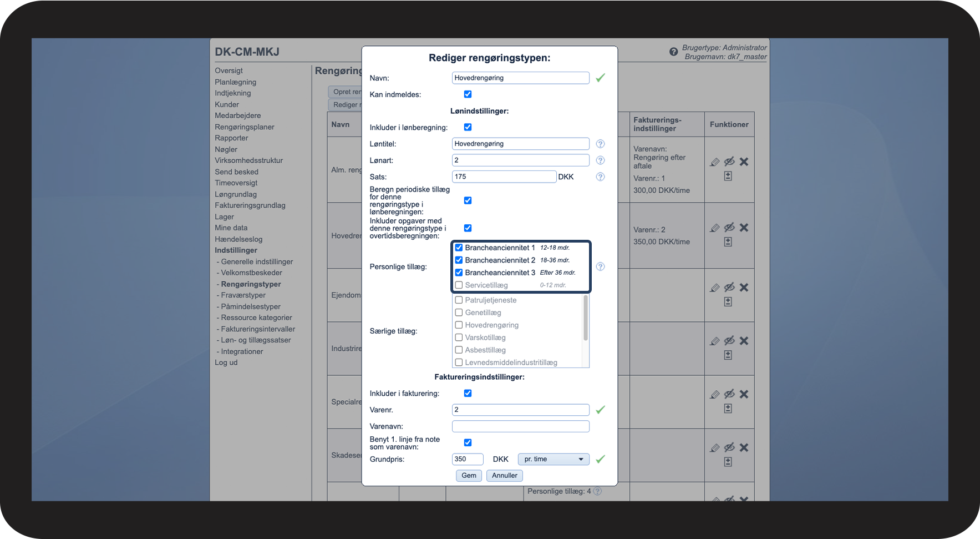Check the Patruljetjeneste checkbox
The image size is (980, 539).
pos(459,300)
